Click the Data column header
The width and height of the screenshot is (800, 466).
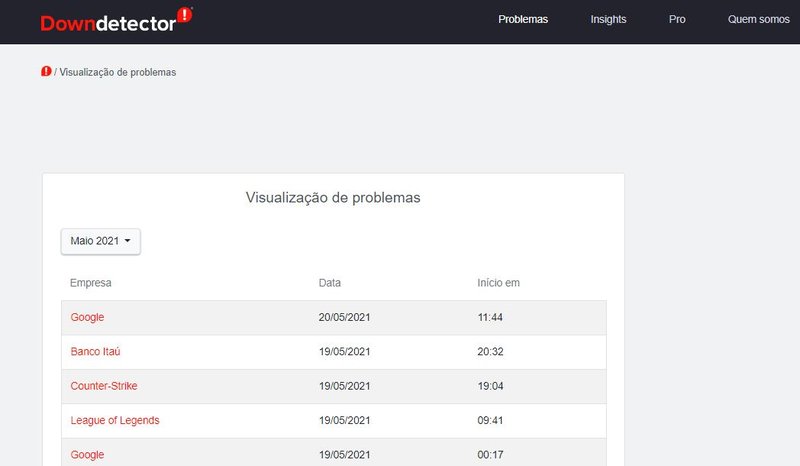(330, 283)
